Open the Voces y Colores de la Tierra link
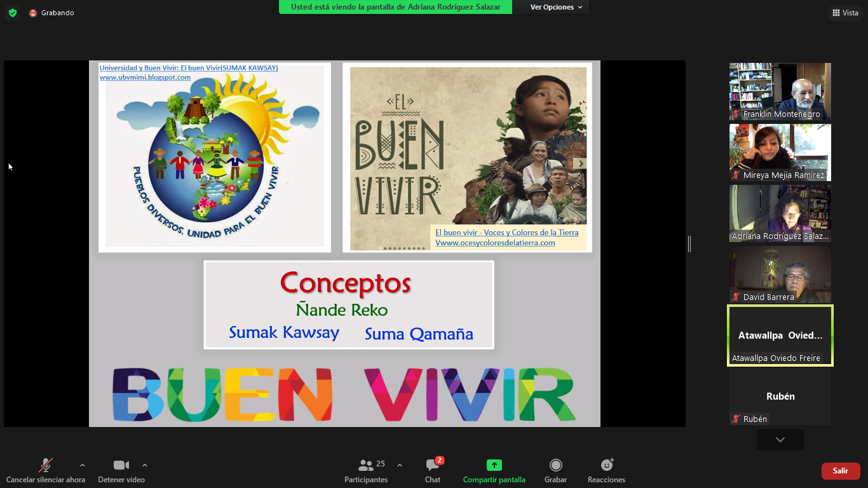868x488 pixels. tap(506, 233)
